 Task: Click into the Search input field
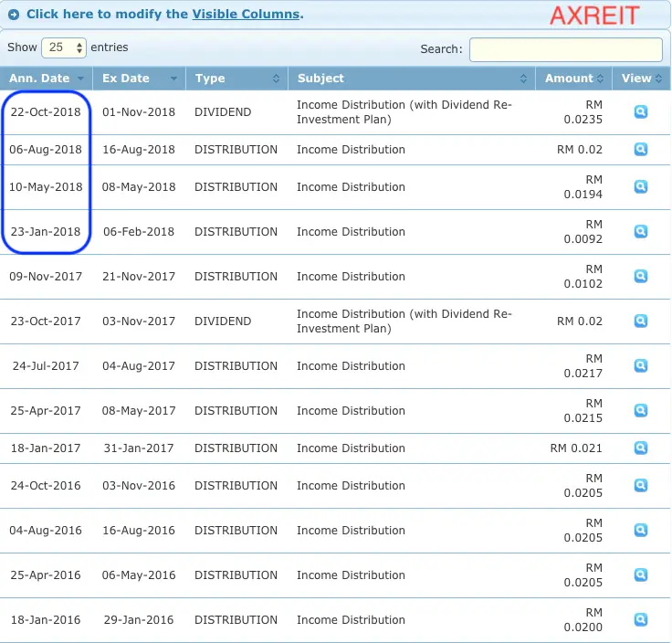tap(566, 49)
